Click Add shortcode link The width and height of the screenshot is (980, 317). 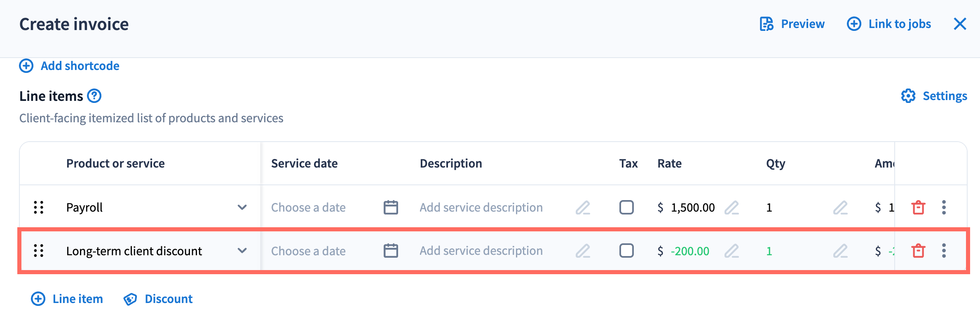(69, 66)
